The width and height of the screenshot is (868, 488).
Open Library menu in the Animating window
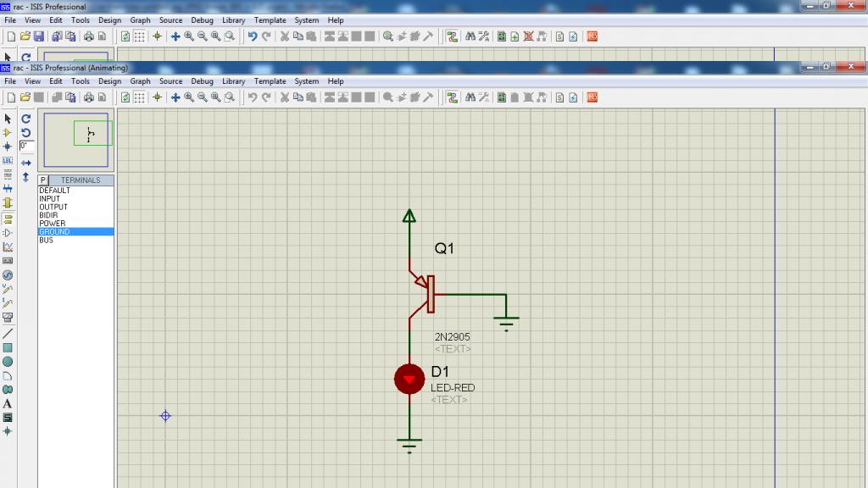(234, 80)
